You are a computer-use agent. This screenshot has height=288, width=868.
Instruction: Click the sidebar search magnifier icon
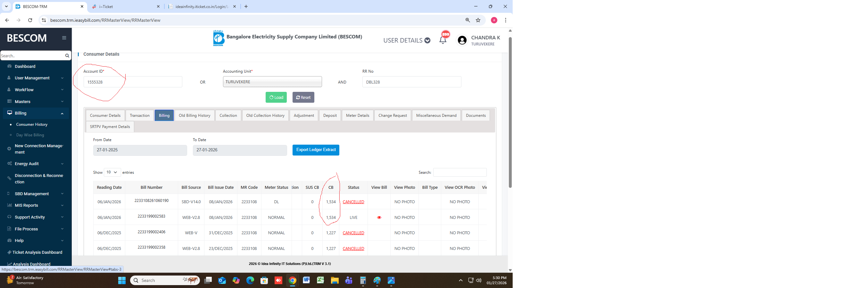tap(67, 55)
